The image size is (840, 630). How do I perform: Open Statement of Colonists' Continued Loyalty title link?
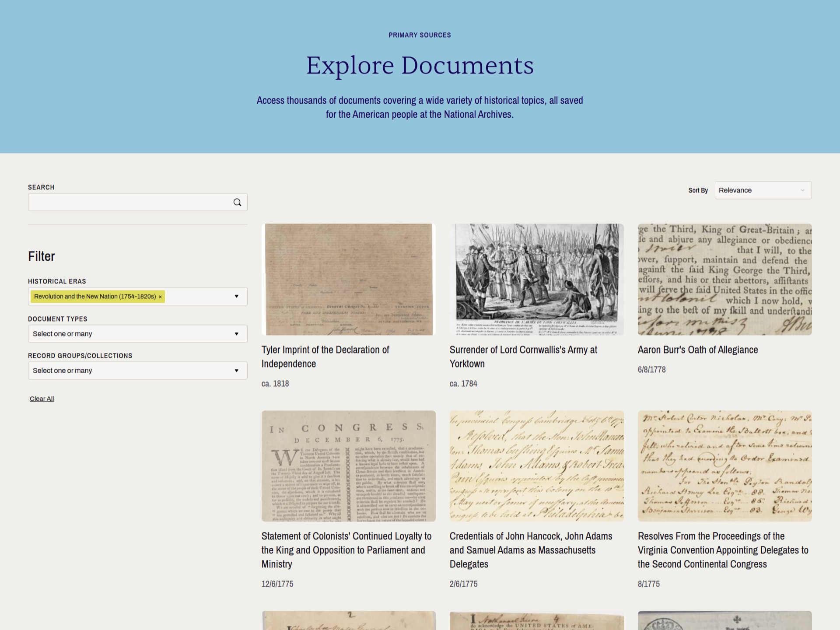pos(346,550)
